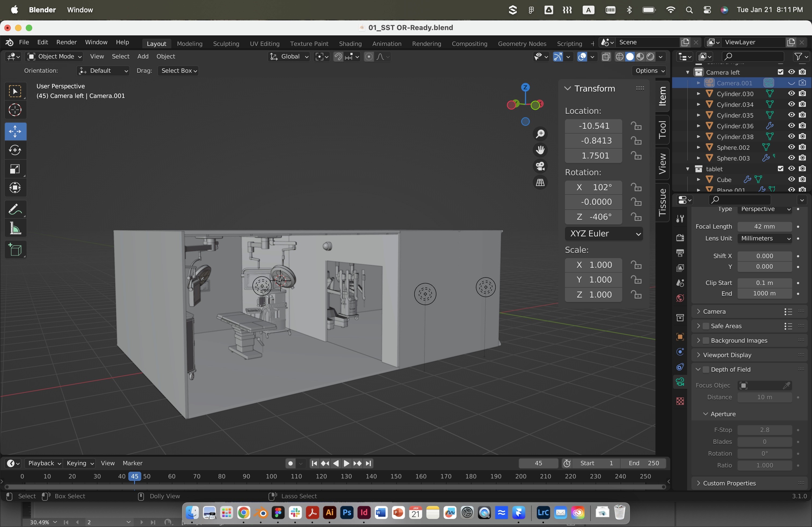Image resolution: width=812 pixels, height=527 pixels.
Task: Switch to the Shading workspace tab
Action: (x=350, y=44)
